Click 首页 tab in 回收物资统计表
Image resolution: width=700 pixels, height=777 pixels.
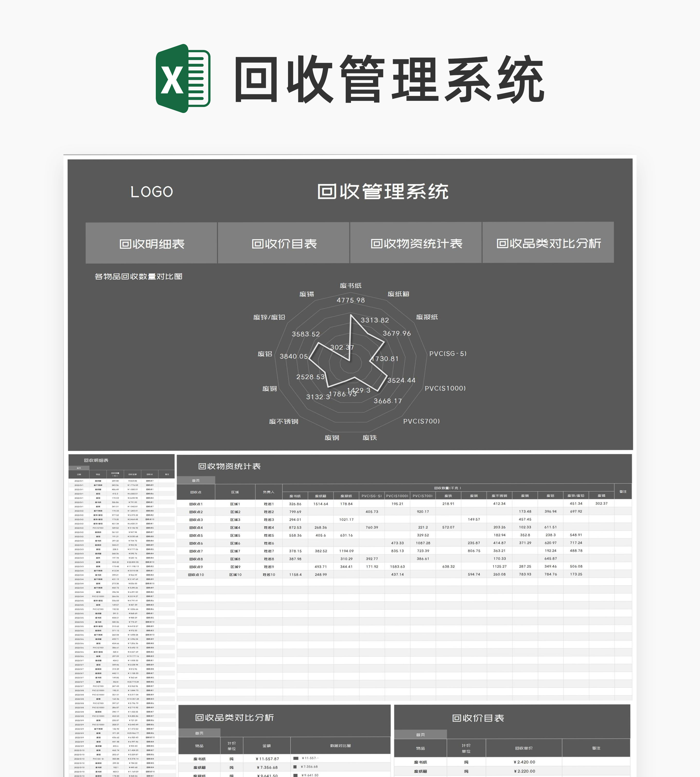196,480
